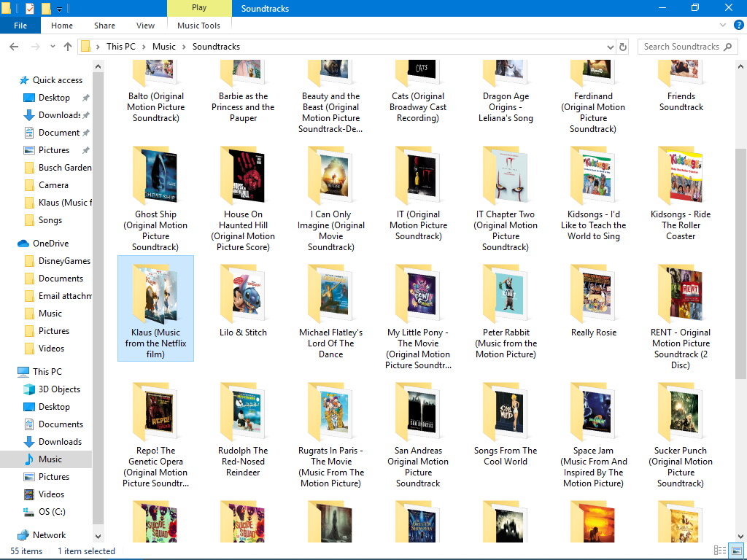Open House On Haunted Hill folder
747x560 pixels.
243,198
